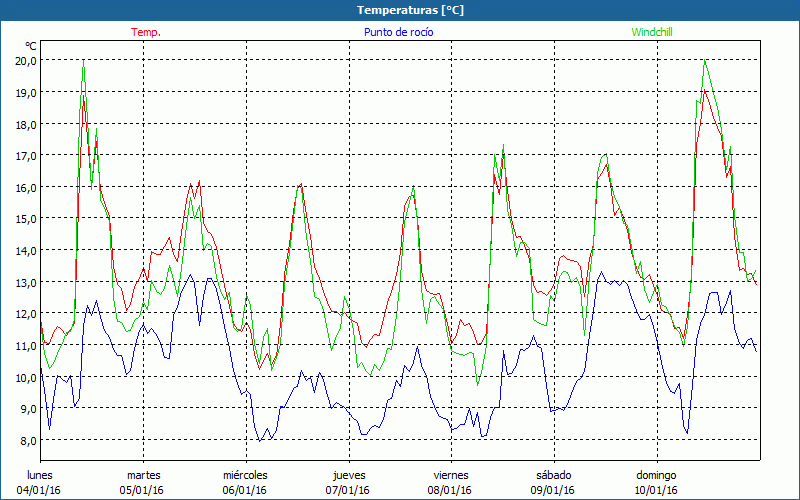The height and width of the screenshot is (500, 800).
Task: Select the 'jueves 07/01/16' date label
Action: (x=348, y=482)
